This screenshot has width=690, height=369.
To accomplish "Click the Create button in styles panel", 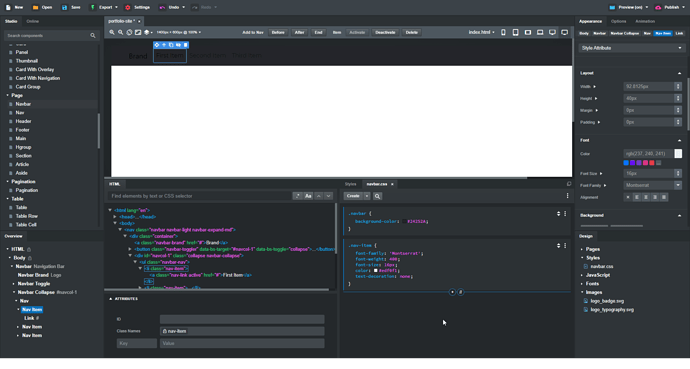I will (x=353, y=196).
